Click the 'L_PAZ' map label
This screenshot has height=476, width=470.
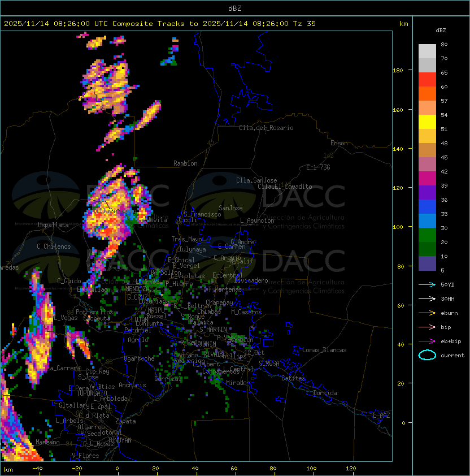tap(381, 416)
